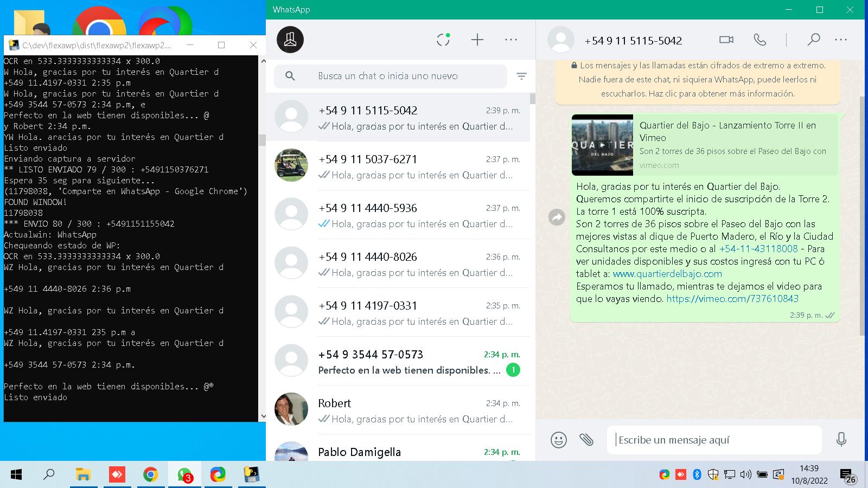Click WhatsApp chat list scrollbar
The image size is (868, 488).
[x=533, y=99]
